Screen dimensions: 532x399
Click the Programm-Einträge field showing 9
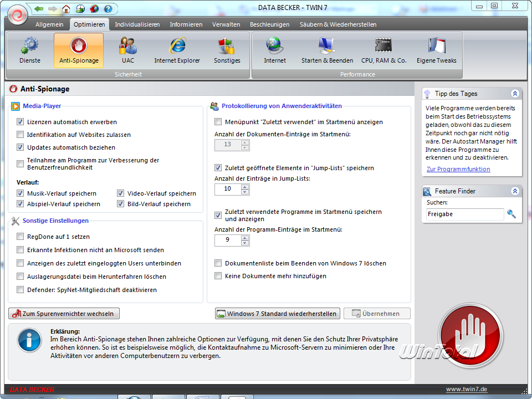[x=228, y=240]
